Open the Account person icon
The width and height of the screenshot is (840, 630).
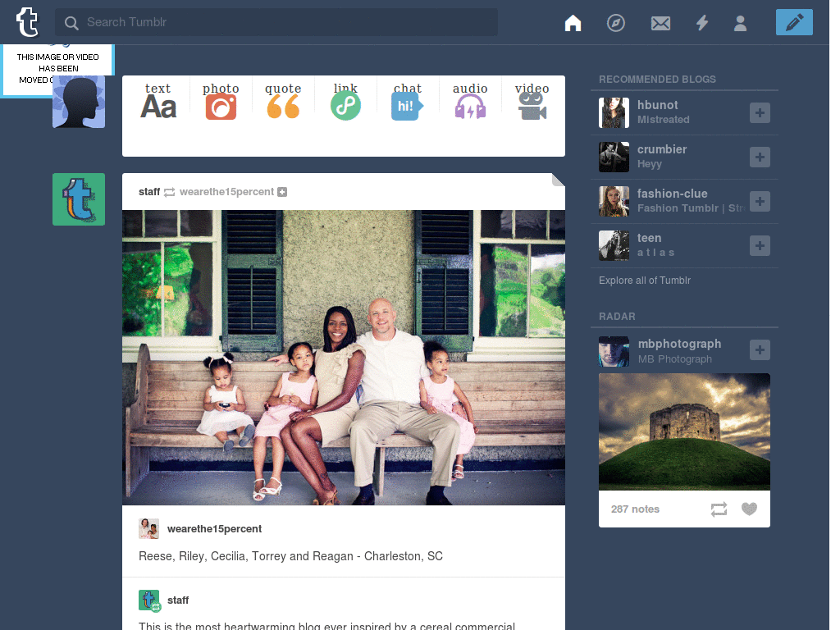[x=740, y=23]
